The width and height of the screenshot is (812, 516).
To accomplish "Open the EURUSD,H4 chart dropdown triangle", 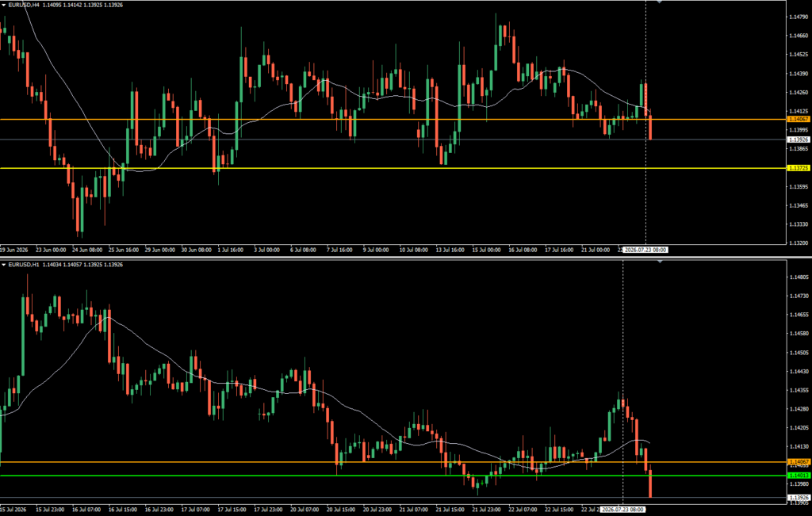I will 4,5.
